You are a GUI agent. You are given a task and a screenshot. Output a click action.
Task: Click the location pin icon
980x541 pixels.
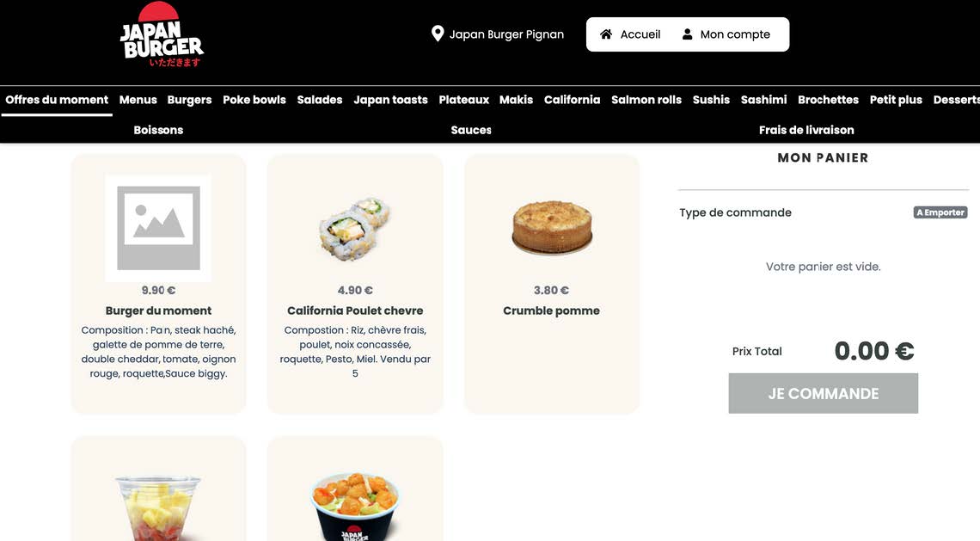tap(438, 34)
